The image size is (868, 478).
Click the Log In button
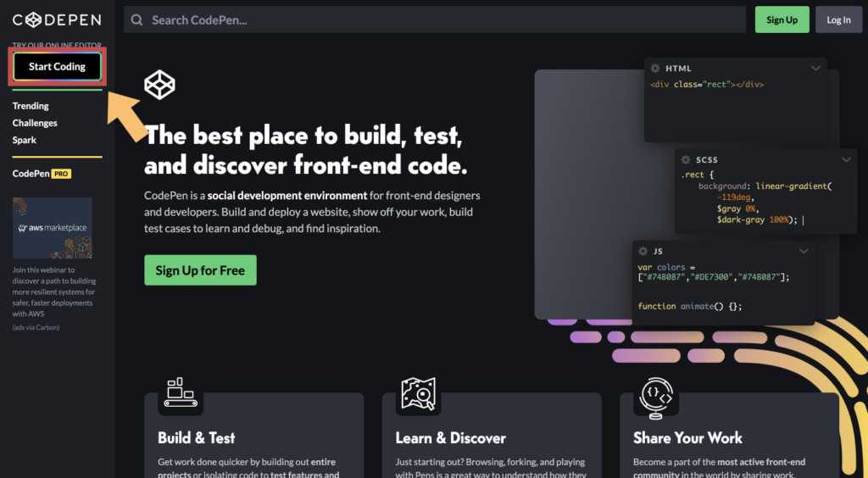tap(838, 20)
